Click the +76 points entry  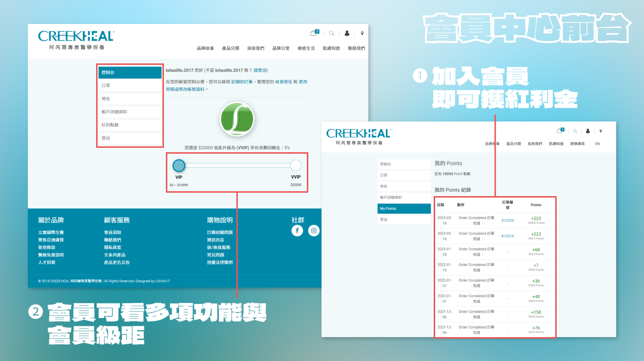pyautogui.click(x=536, y=328)
